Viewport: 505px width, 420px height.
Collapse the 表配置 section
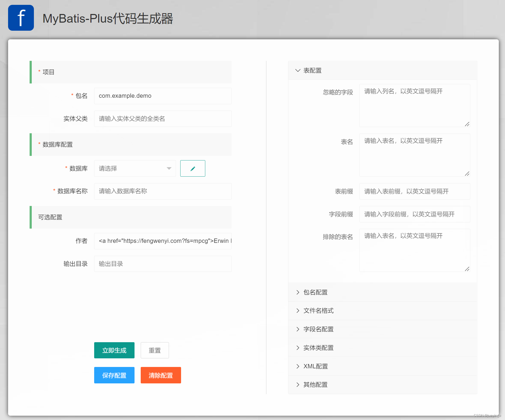click(383, 71)
